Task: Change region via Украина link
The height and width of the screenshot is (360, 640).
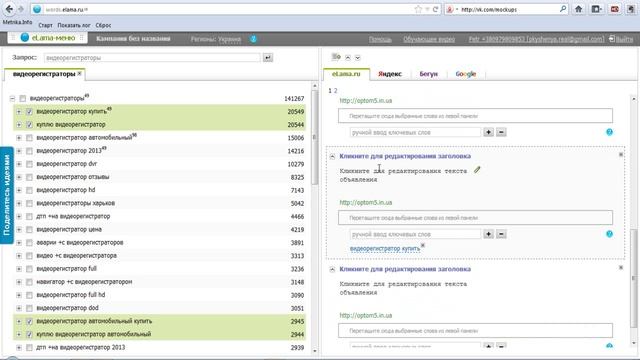Action: point(229,39)
